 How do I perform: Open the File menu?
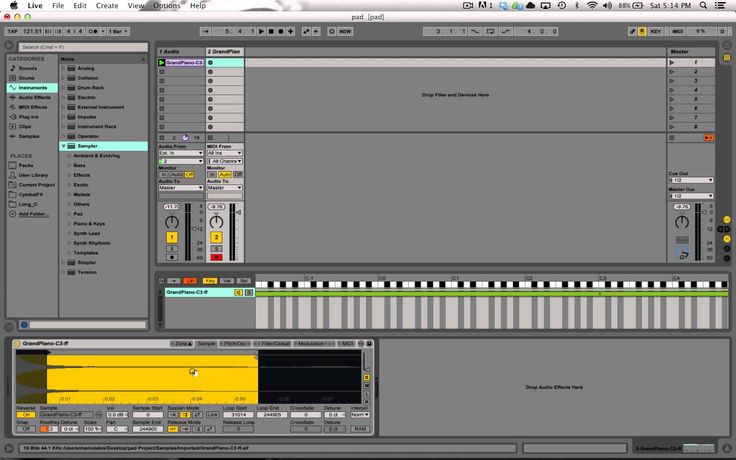tap(58, 6)
